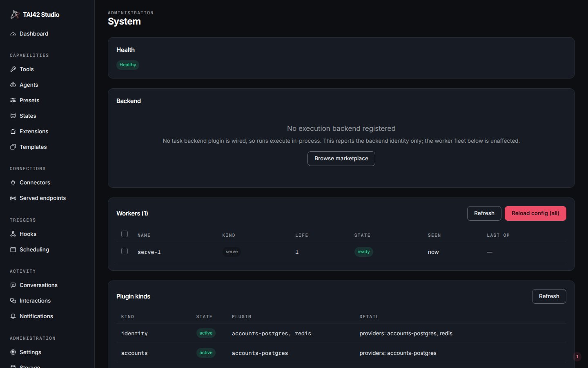Navigate to Hooks

tap(47, 234)
